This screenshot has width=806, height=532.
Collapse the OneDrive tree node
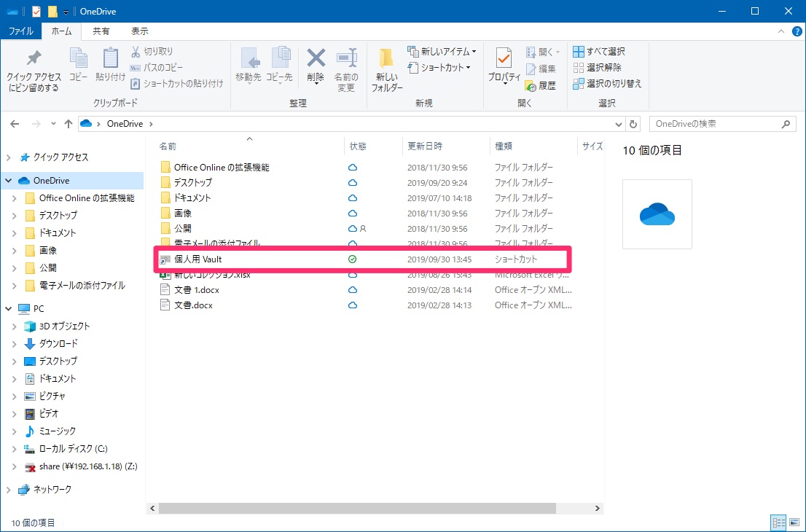[8, 181]
